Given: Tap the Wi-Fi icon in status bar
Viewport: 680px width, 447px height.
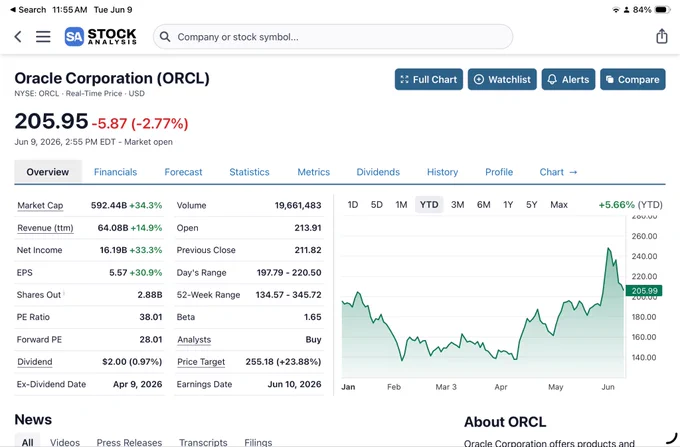Looking at the screenshot, I should (616, 10).
